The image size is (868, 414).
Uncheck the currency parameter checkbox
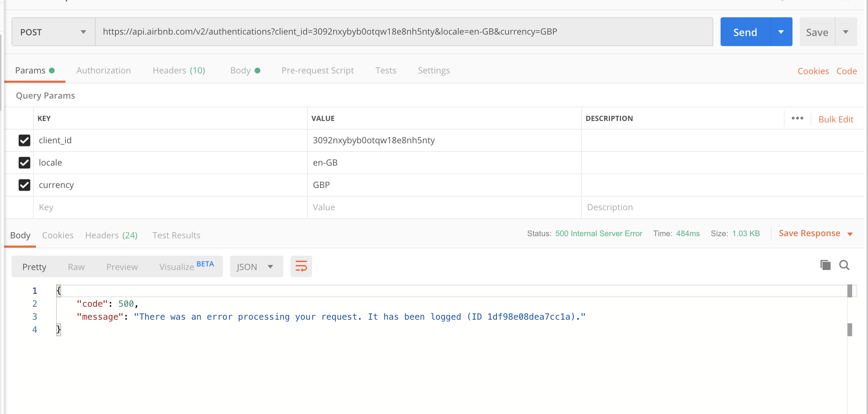click(24, 185)
